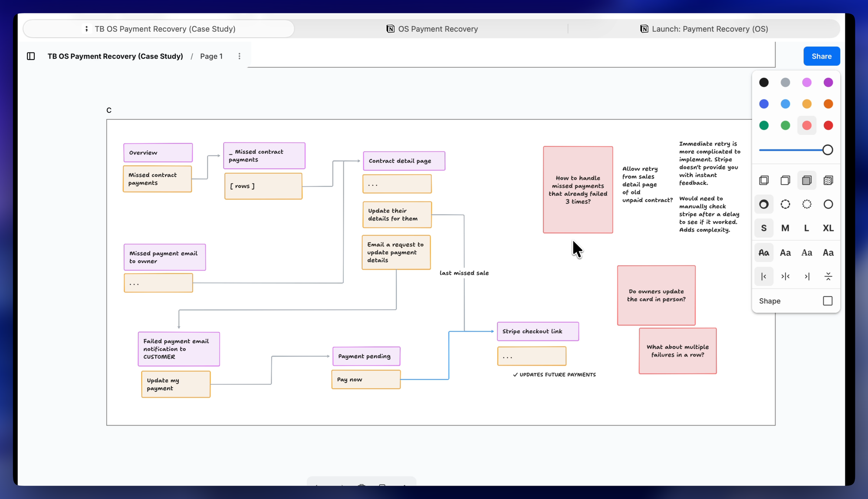Toggle the left sidebar panel icon

[x=31, y=56]
